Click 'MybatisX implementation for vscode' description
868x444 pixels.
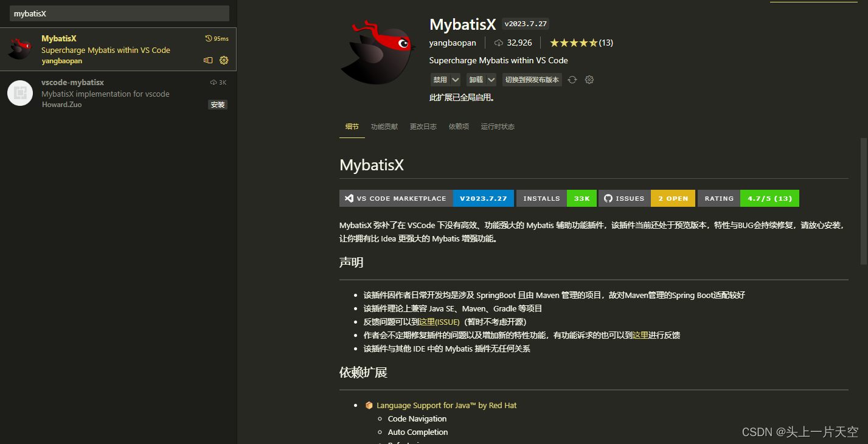click(105, 94)
